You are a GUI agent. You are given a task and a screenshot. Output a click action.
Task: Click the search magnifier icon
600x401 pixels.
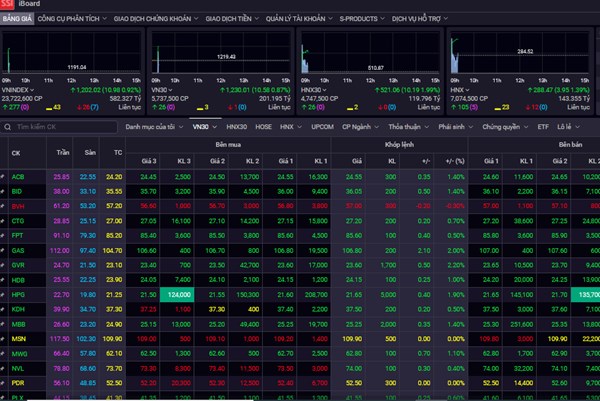[x=8, y=127]
